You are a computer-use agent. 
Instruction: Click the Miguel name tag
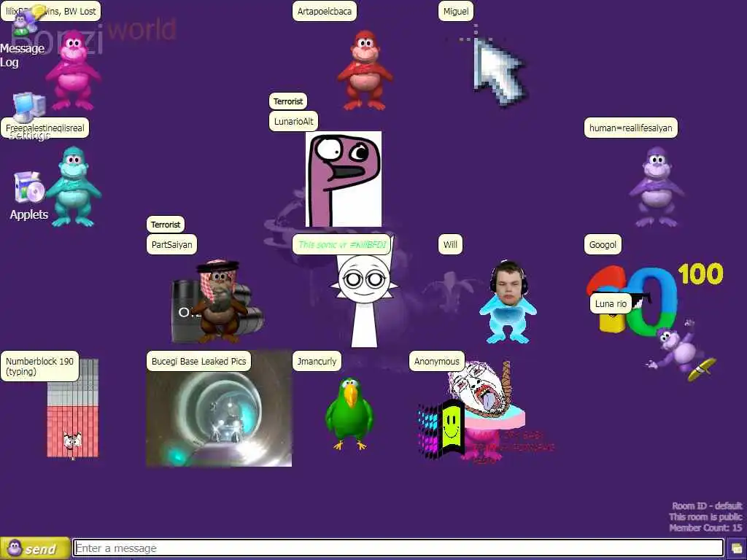point(456,11)
